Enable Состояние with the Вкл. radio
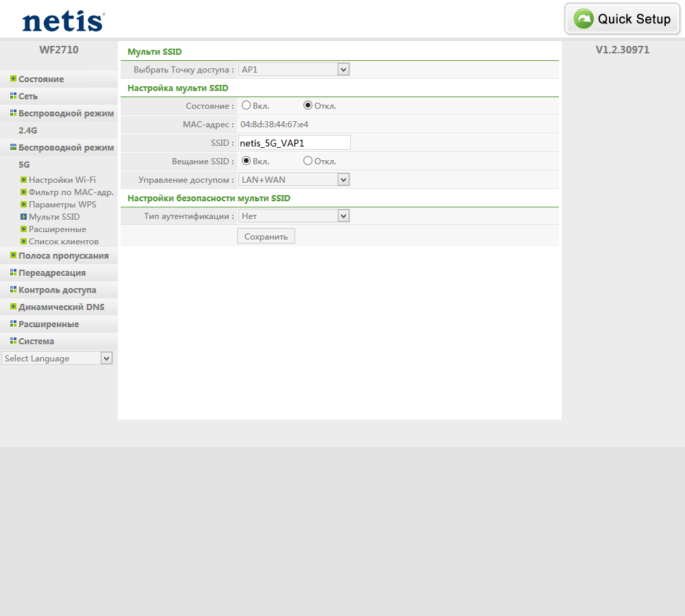 click(247, 105)
